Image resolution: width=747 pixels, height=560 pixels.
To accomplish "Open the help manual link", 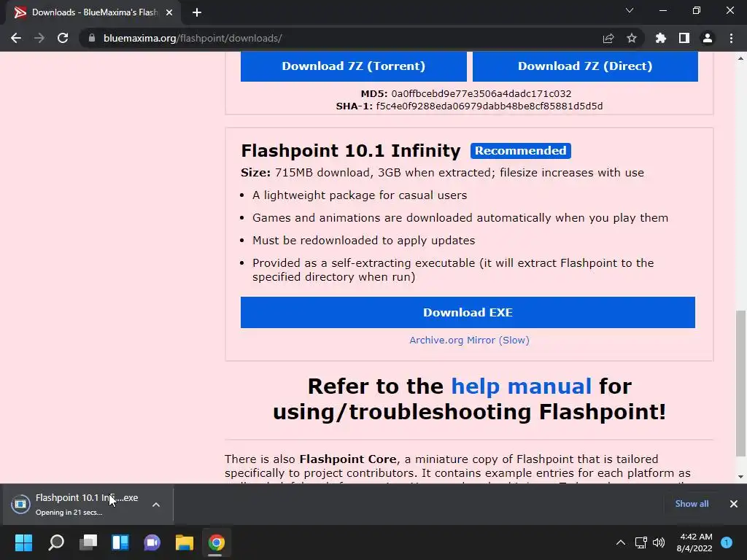I will (521, 386).
